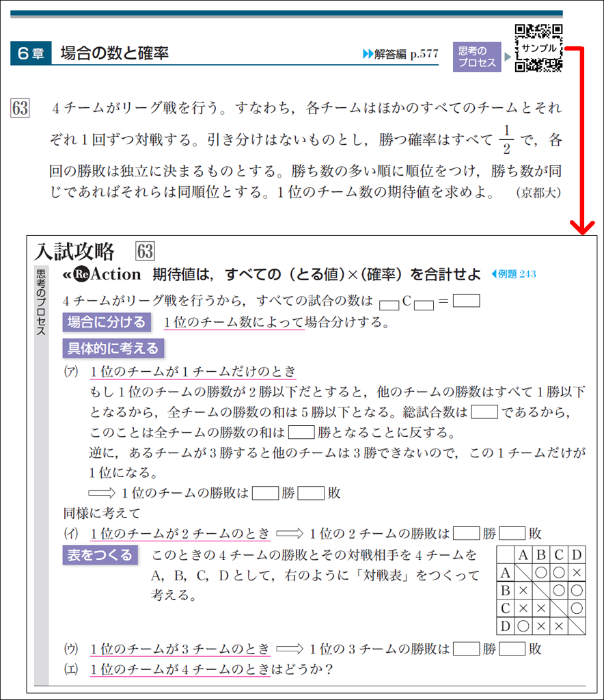
Task: Click the boxed 63 next to 入試攻略
Action: 145,252
